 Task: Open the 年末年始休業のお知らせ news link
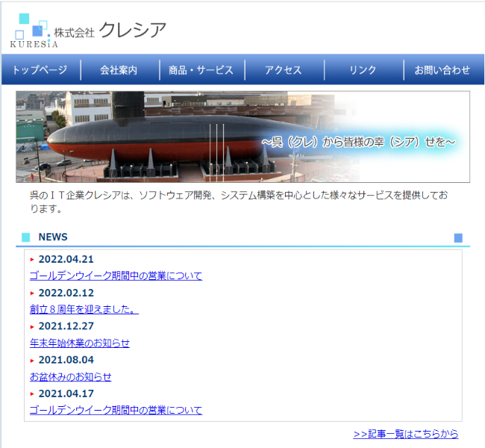tap(79, 343)
